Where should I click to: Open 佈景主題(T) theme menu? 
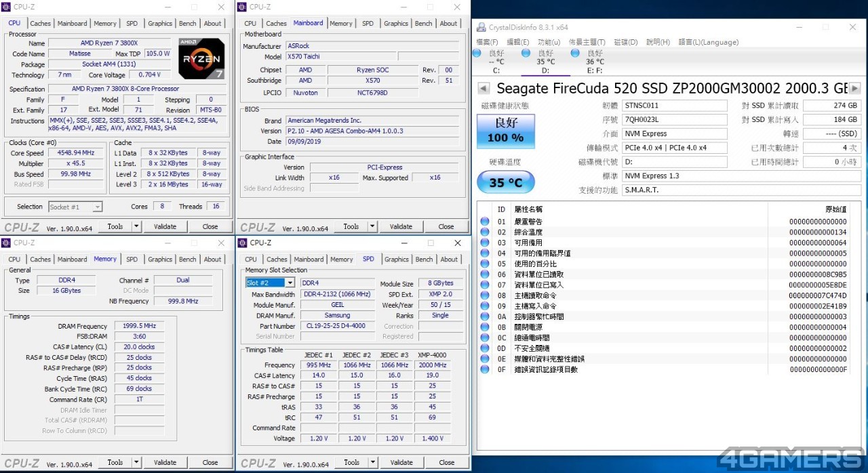(587, 42)
